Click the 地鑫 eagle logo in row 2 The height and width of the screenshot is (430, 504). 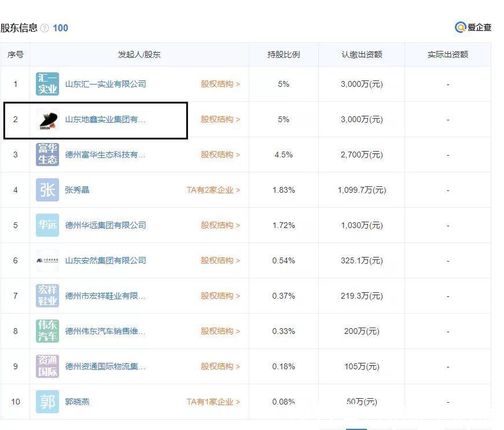pos(47,119)
